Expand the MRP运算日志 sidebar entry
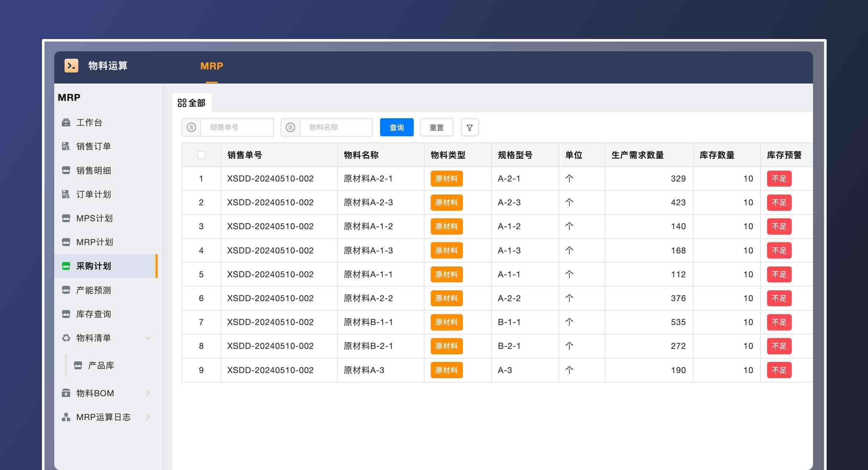The image size is (868, 470). (148, 417)
